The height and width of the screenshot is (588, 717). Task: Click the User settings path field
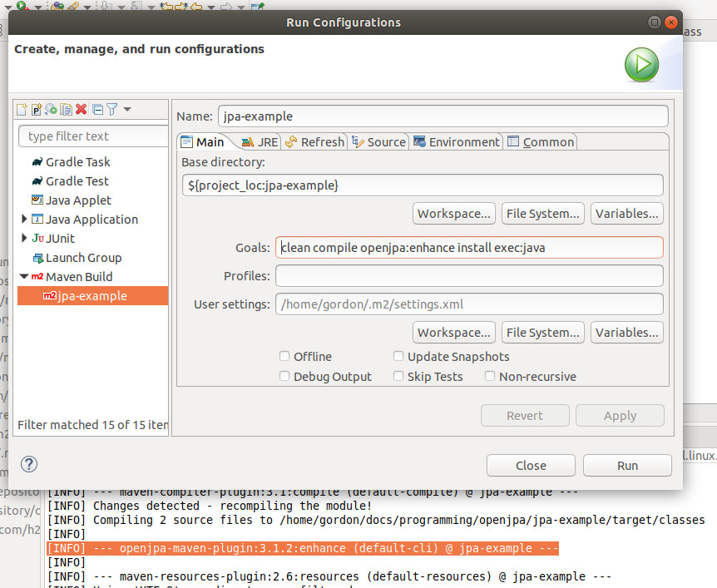pyautogui.click(x=469, y=304)
